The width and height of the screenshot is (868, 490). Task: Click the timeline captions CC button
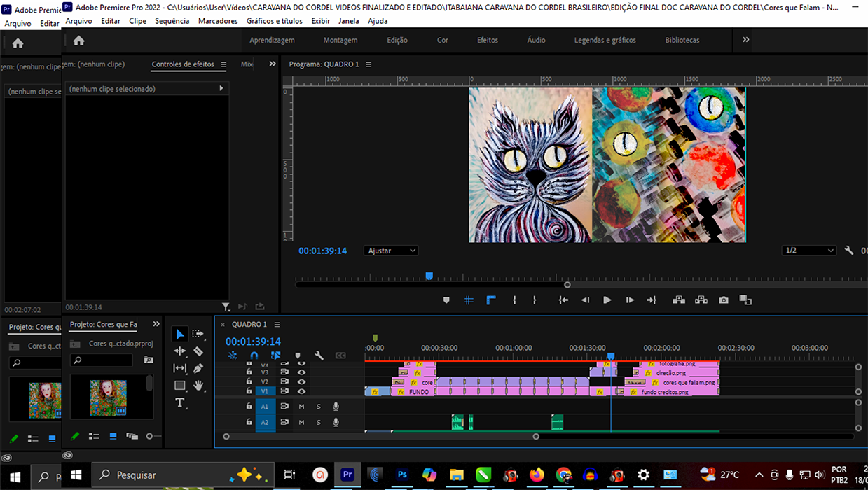[x=340, y=356]
